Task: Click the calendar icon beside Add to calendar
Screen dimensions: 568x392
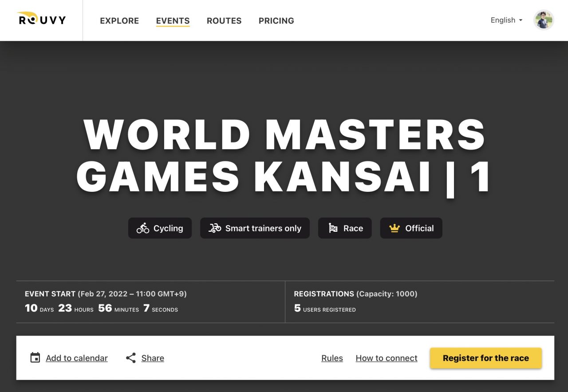Action: pyautogui.click(x=35, y=358)
